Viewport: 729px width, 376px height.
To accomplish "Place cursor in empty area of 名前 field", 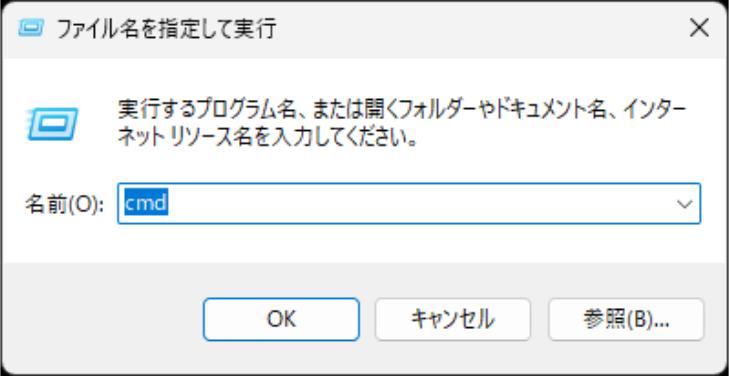I will point(418,204).
